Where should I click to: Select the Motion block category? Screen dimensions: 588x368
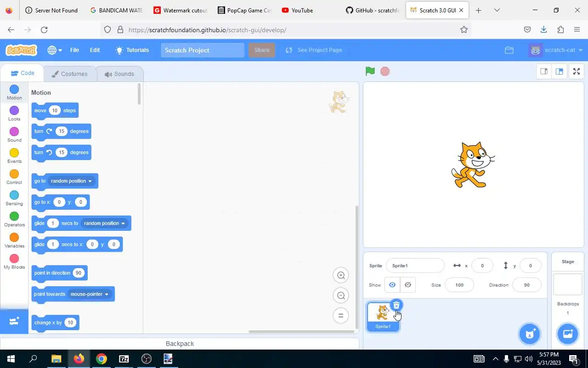click(14, 92)
